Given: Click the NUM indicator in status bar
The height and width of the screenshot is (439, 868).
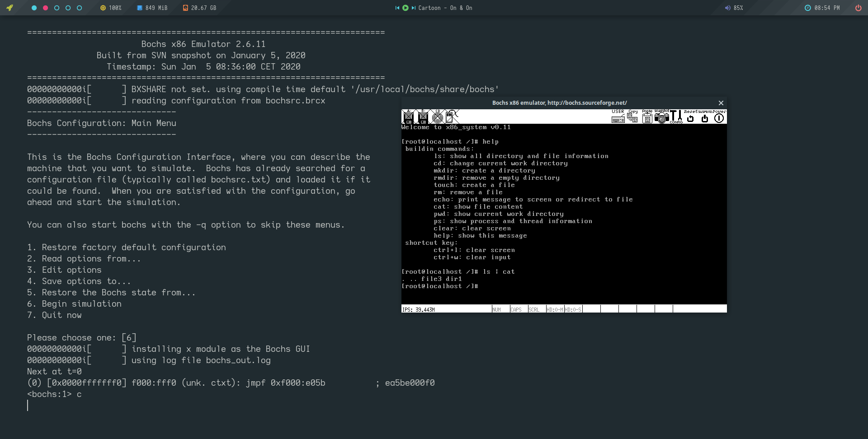Looking at the screenshot, I should click(x=497, y=309).
